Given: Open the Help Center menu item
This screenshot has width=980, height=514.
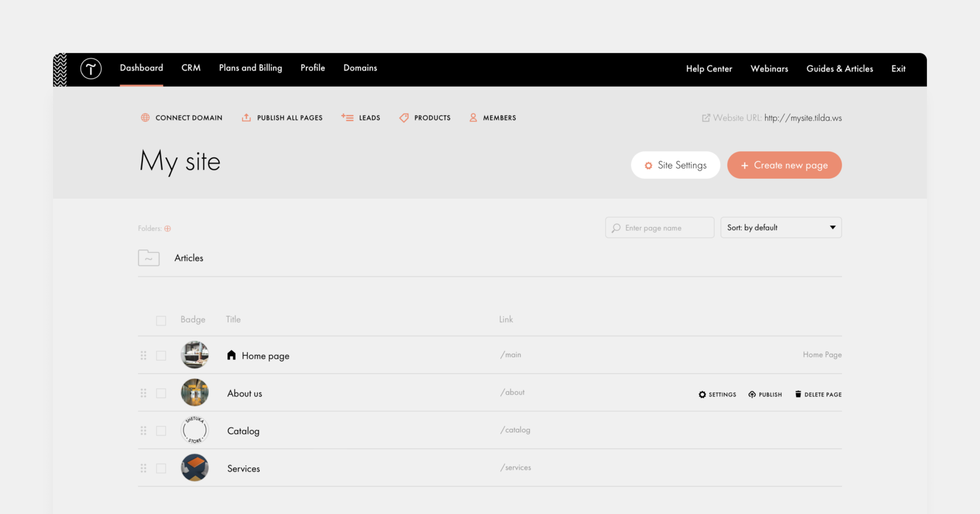Looking at the screenshot, I should point(709,69).
